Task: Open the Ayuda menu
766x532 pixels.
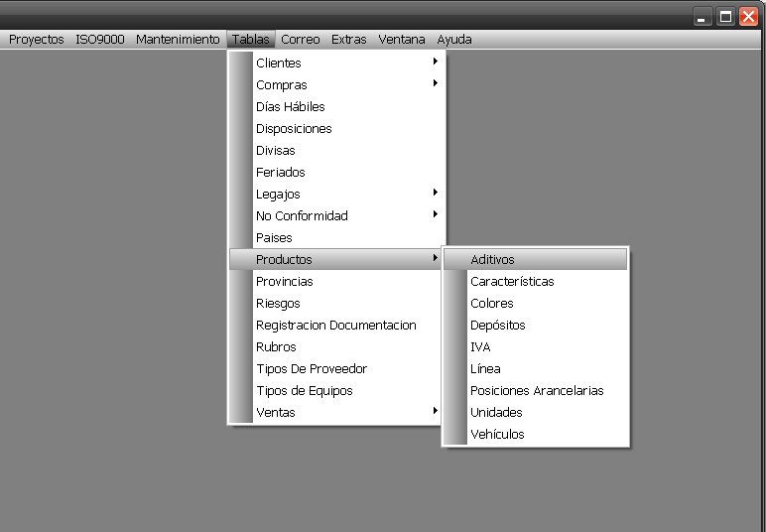Action: coord(454,40)
